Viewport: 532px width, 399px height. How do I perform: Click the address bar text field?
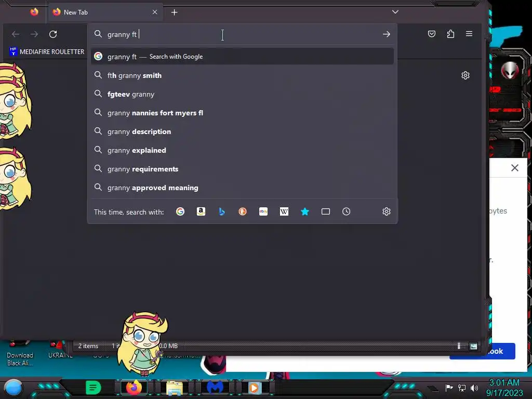click(241, 34)
